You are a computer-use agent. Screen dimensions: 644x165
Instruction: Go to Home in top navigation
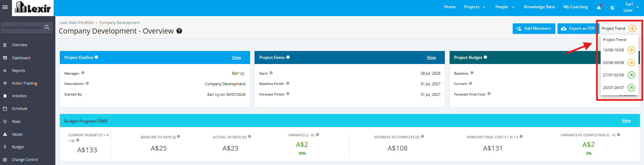tap(450, 7)
